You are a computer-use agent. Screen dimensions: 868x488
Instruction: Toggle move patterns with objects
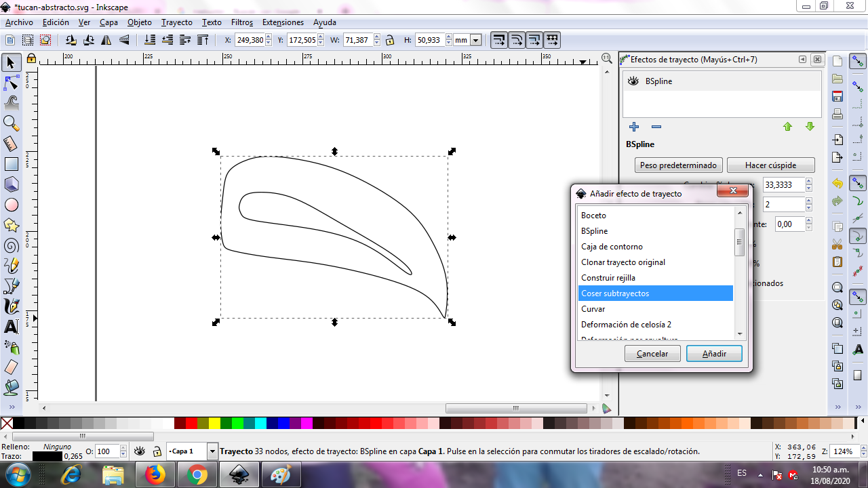pos(551,40)
